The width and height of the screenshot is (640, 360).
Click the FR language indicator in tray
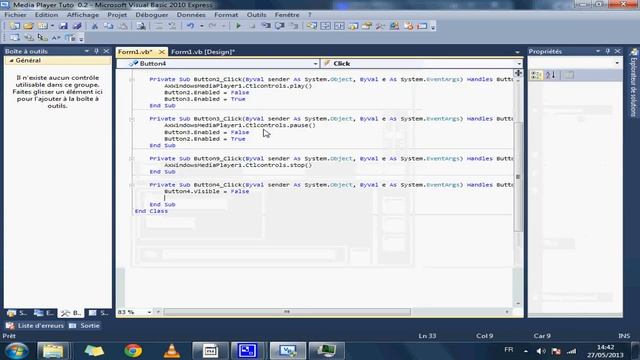509,350
